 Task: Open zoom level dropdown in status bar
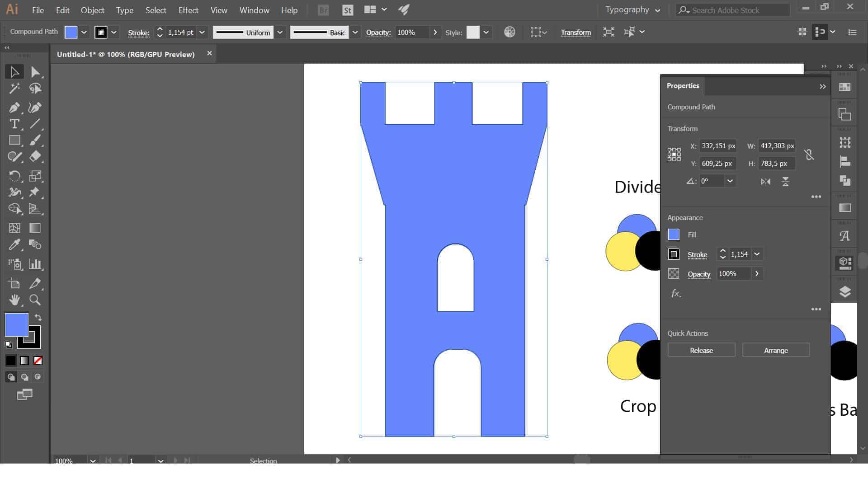click(x=93, y=460)
